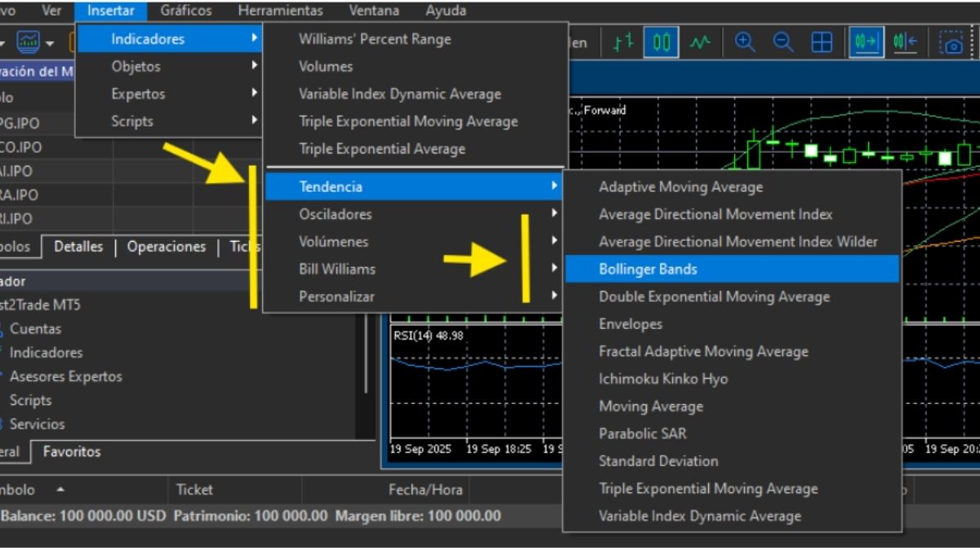Switch to line chart view
The width and height of the screenshot is (980, 551).
click(x=700, y=42)
